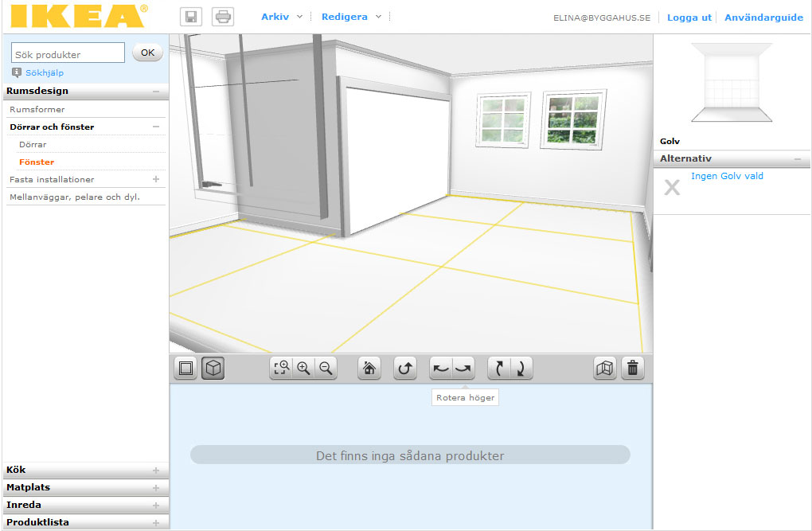Collapse the Alternativ panel

(797, 159)
